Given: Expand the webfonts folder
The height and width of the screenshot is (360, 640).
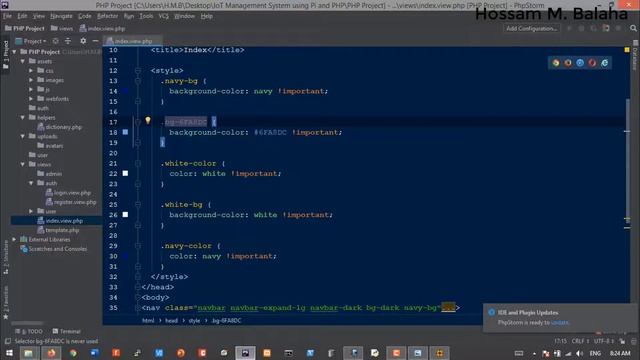Looking at the screenshot, I should tap(31, 99).
